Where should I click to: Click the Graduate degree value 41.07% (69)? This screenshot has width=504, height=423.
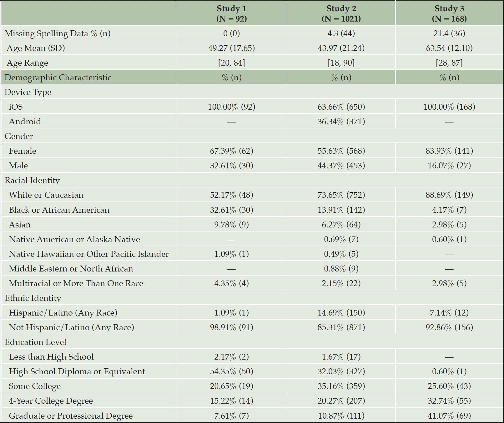[449, 416]
